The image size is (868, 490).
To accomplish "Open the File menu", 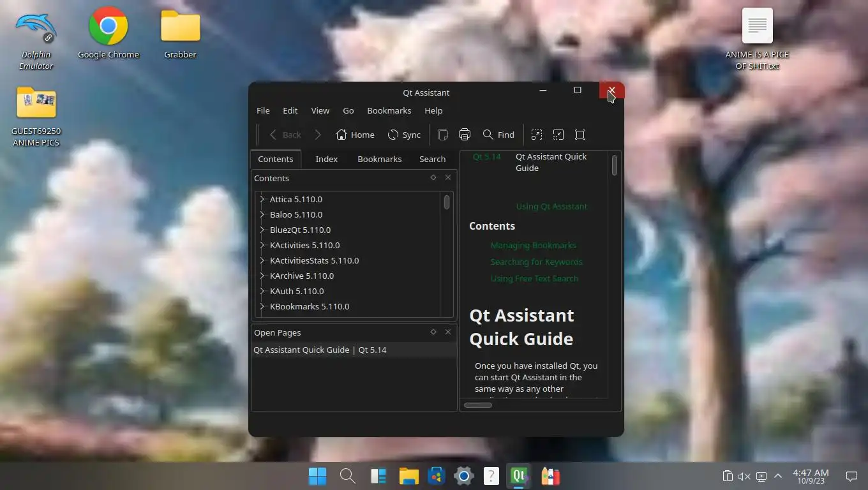I will [263, 110].
